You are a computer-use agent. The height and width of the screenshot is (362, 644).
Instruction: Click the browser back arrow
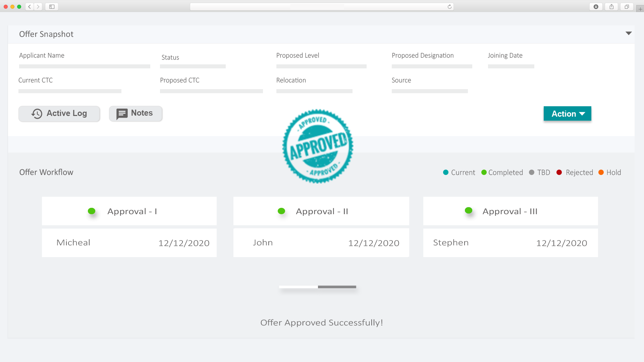[30, 7]
